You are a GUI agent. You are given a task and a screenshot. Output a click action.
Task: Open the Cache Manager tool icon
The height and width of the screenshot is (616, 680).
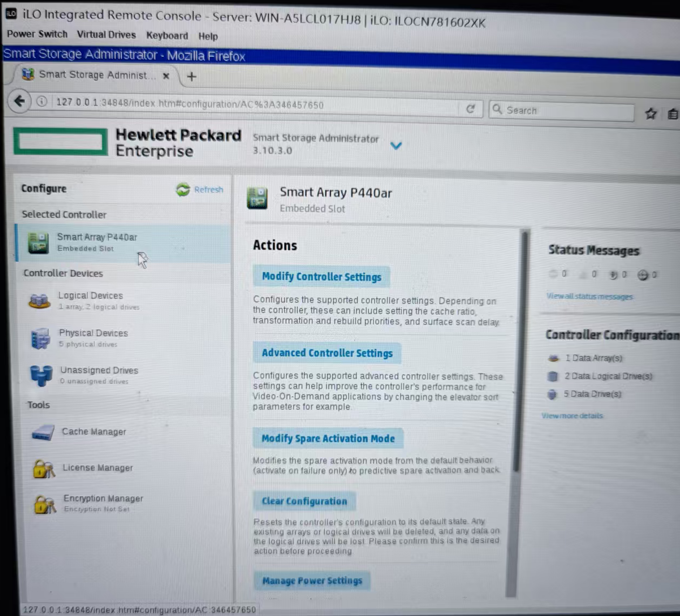pyautogui.click(x=43, y=432)
